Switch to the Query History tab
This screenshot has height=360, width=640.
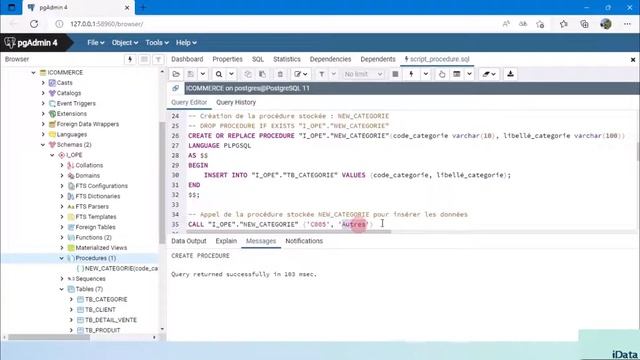tap(236, 102)
